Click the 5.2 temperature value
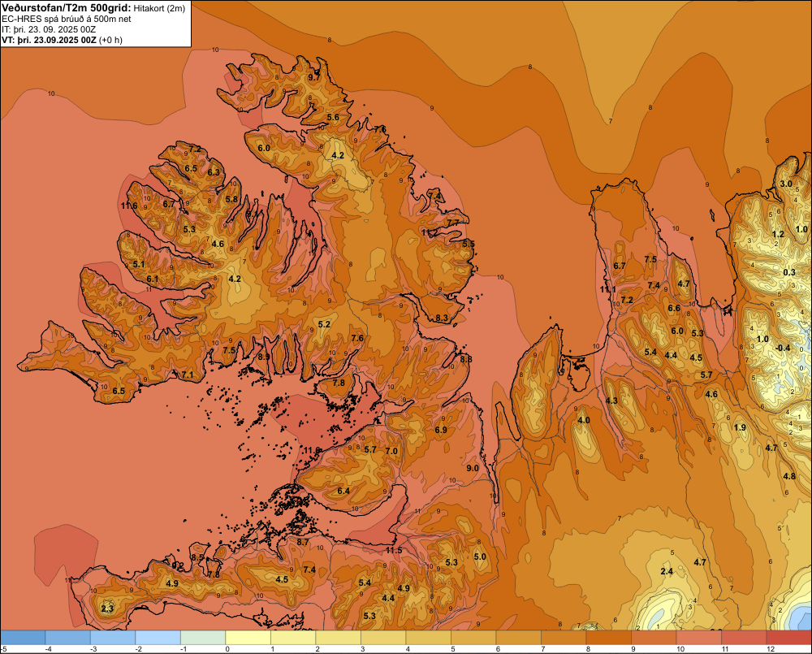Image resolution: width=812 pixels, height=654 pixels. coord(324,324)
